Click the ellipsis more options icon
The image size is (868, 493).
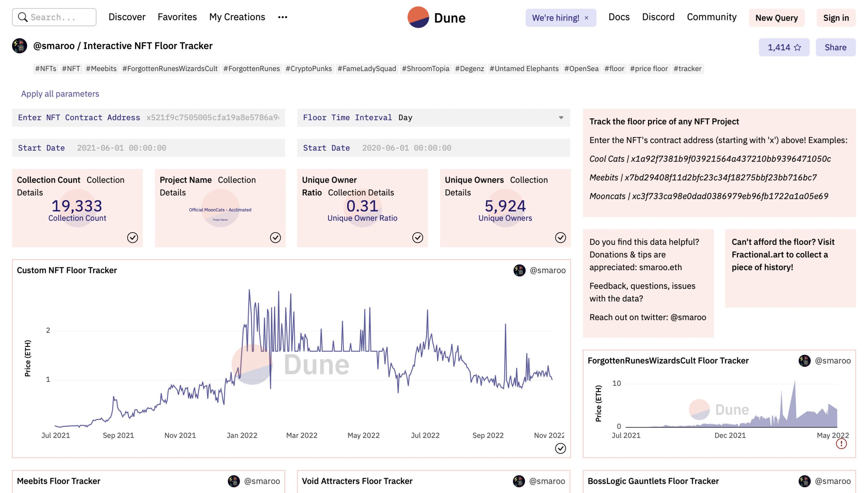(x=282, y=17)
